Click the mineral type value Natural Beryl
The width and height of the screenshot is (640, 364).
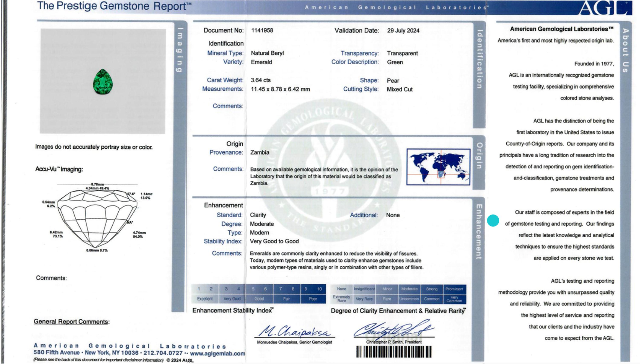point(267,53)
